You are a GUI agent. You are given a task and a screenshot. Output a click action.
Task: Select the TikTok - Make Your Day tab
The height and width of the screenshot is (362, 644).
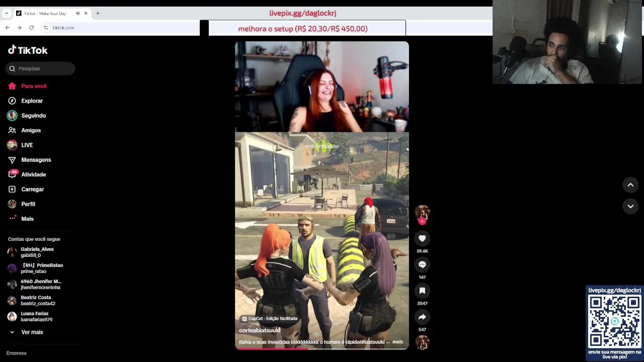(x=44, y=13)
